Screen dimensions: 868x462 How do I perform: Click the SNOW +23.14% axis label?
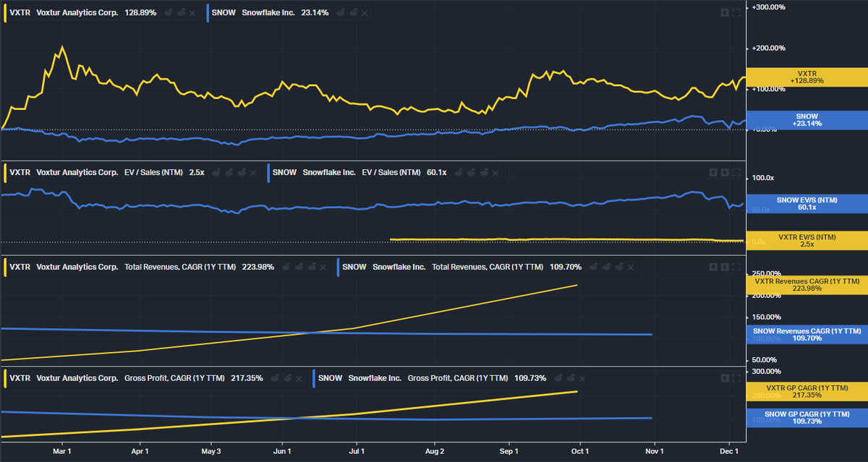pyautogui.click(x=807, y=120)
